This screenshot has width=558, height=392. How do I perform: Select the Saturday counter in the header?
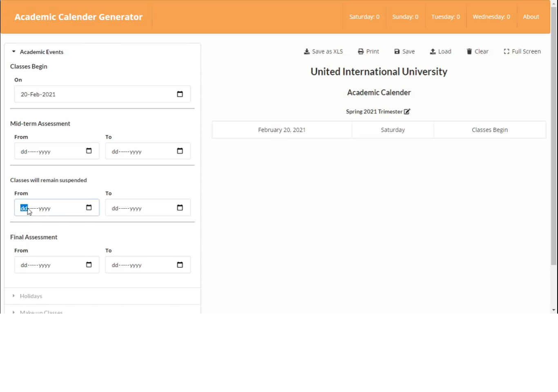[364, 17]
